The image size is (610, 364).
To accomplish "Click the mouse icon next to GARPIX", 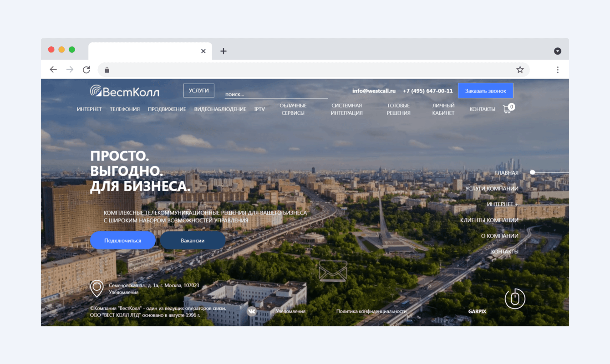I will point(515,299).
